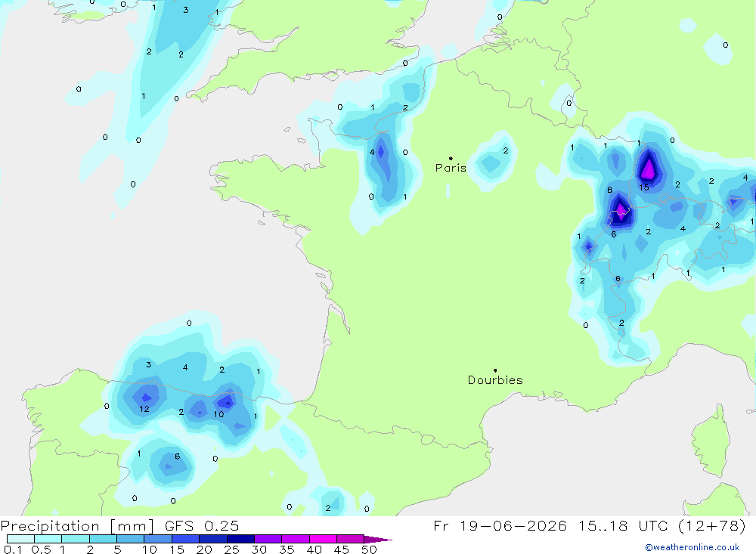Image resolution: width=756 pixels, height=554 pixels.
Task: Click the Paris city label
Action: (x=451, y=168)
